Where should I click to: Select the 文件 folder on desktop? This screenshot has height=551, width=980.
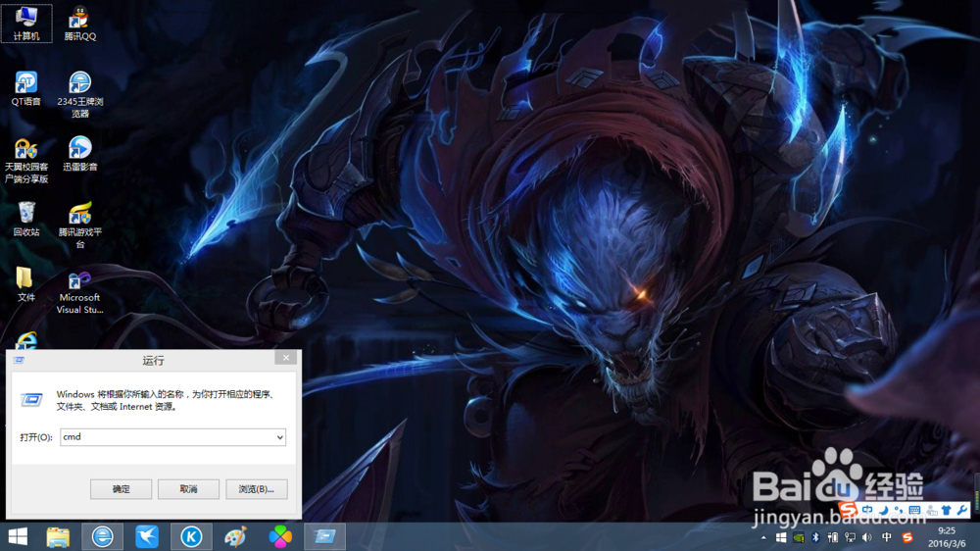pos(26,284)
